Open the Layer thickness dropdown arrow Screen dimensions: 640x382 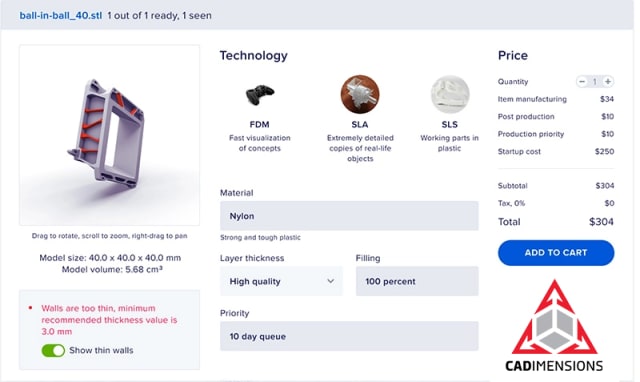[331, 281]
